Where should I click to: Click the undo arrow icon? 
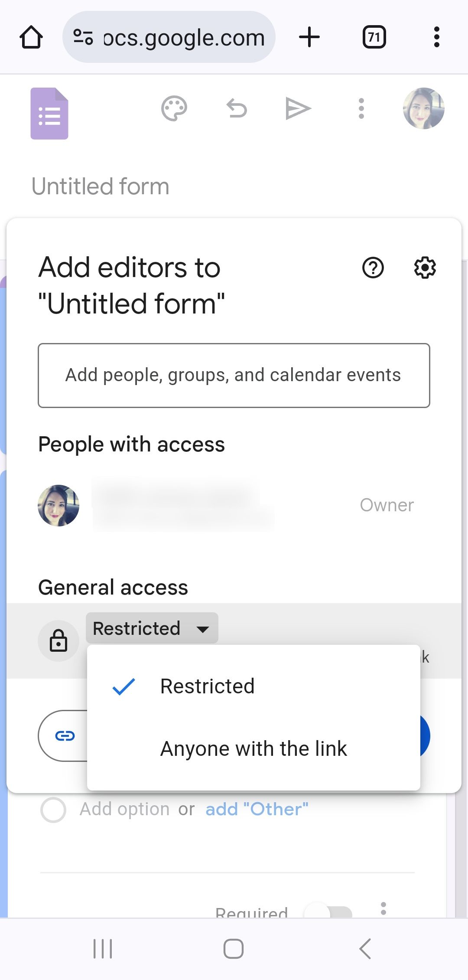tap(237, 108)
